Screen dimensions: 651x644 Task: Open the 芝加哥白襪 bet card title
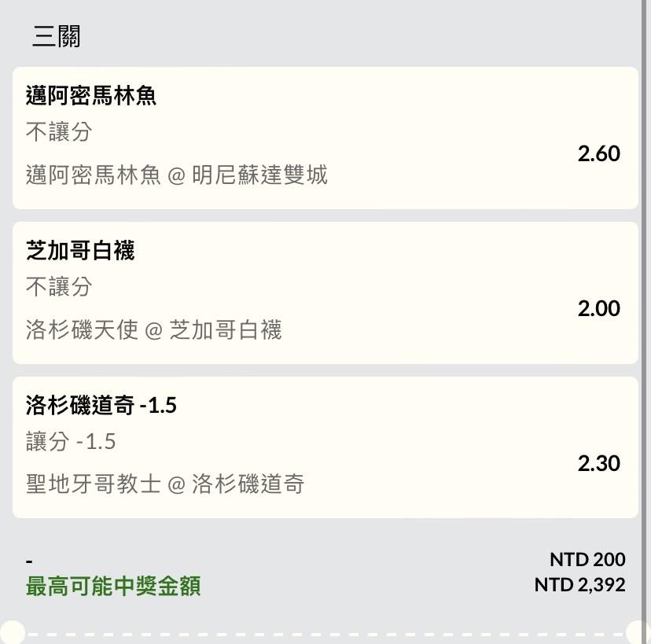[x=80, y=250]
